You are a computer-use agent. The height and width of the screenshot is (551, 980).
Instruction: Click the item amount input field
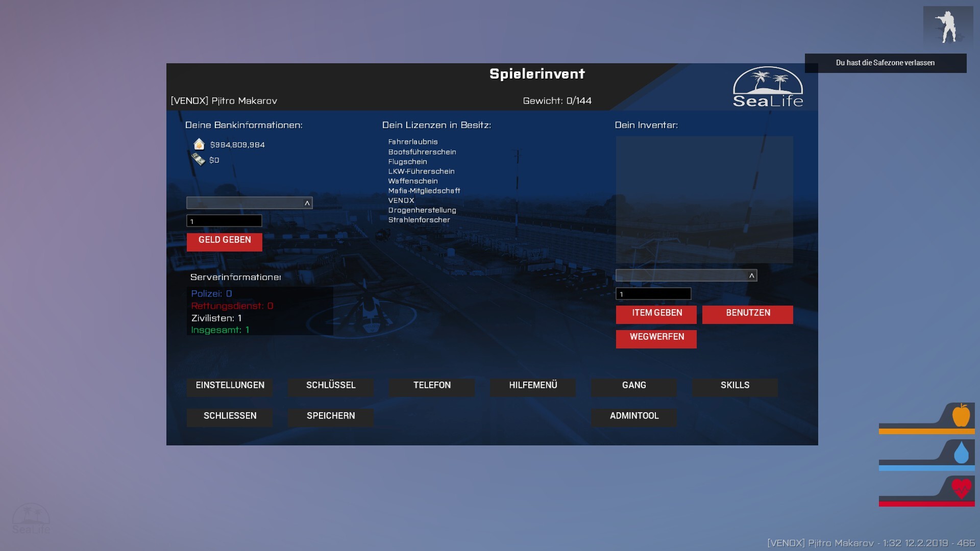pos(653,294)
